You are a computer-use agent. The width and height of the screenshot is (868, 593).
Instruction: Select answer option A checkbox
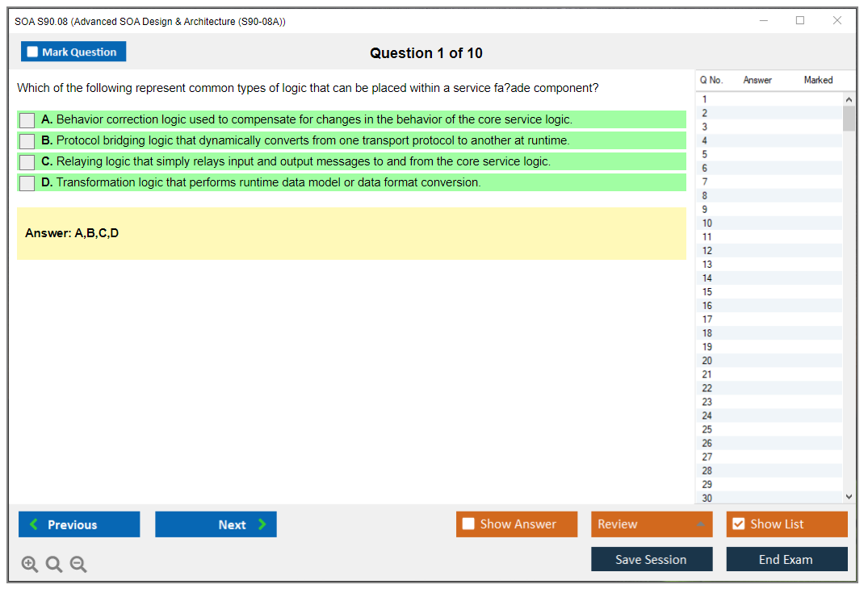(27, 120)
